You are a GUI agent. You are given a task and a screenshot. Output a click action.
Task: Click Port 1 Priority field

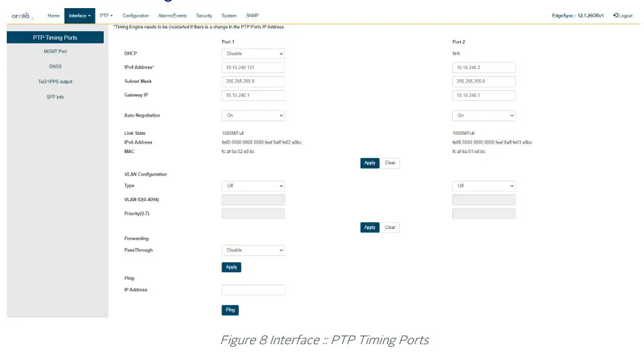click(x=253, y=214)
